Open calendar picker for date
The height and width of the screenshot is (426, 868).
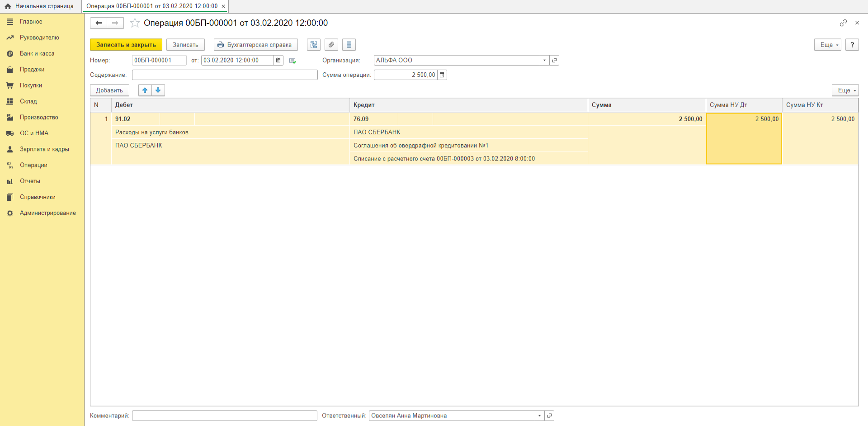click(278, 60)
